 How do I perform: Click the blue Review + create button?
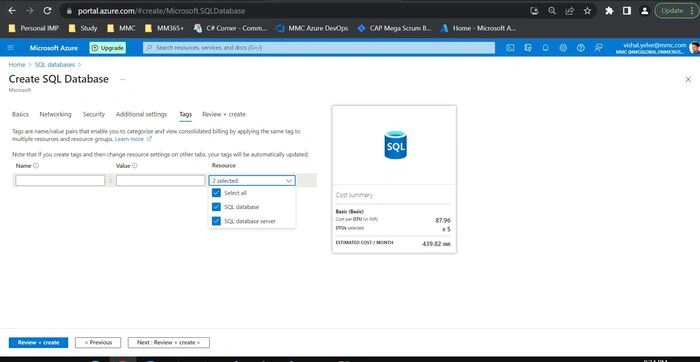(x=38, y=342)
